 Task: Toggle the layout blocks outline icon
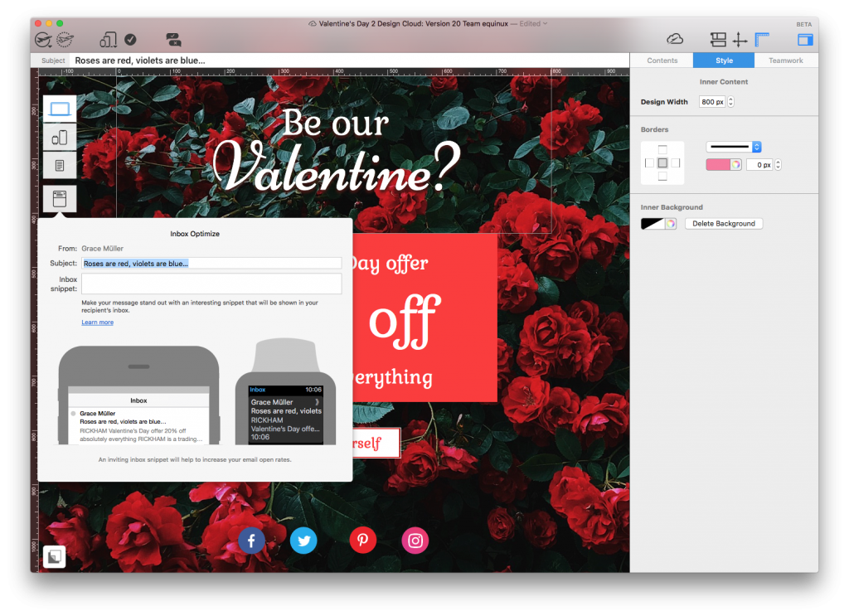click(x=718, y=40)
